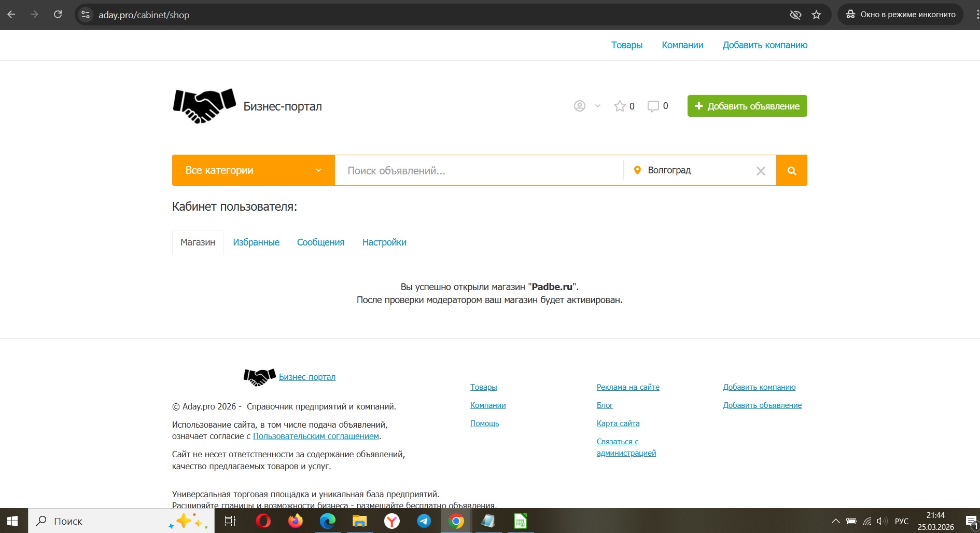Switch to the Избранные tab
The width and height of the screenshot is (980, 533).
click(x=256, y=242)
